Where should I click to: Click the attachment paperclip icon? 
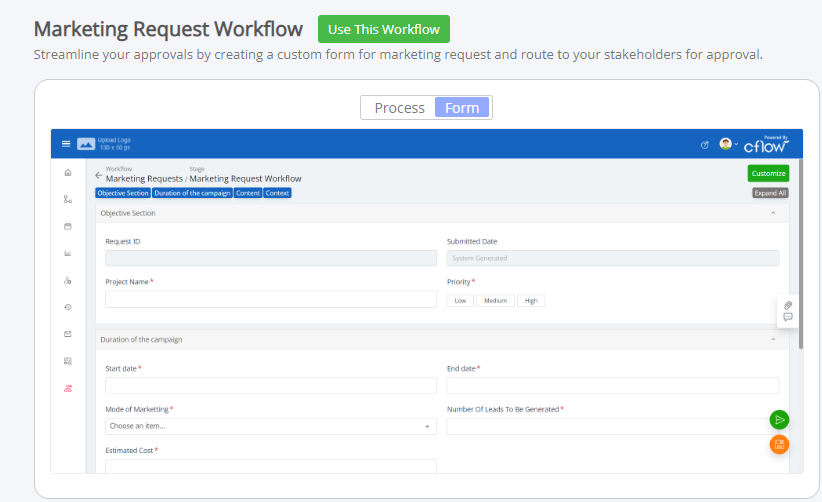788,305
